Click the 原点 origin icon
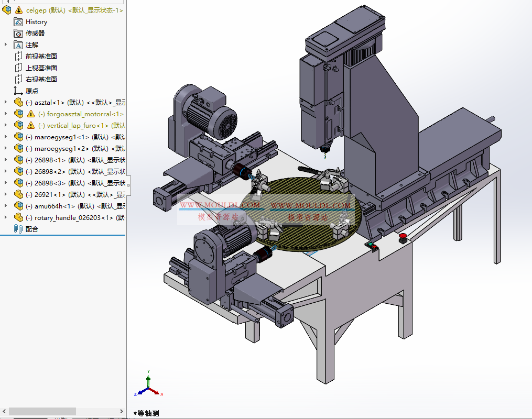The height and width of the screenshot is (419, 532). coord(16,91)
